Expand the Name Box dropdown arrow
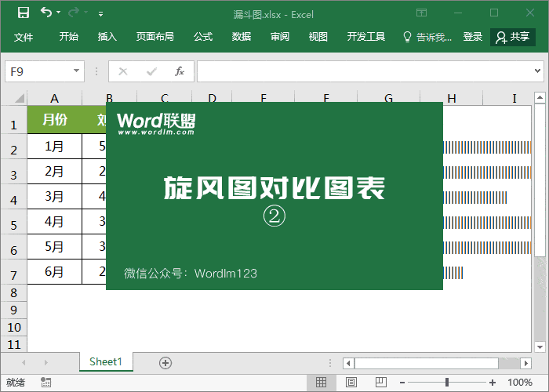The image size is (549, 392). click(76, 71)
